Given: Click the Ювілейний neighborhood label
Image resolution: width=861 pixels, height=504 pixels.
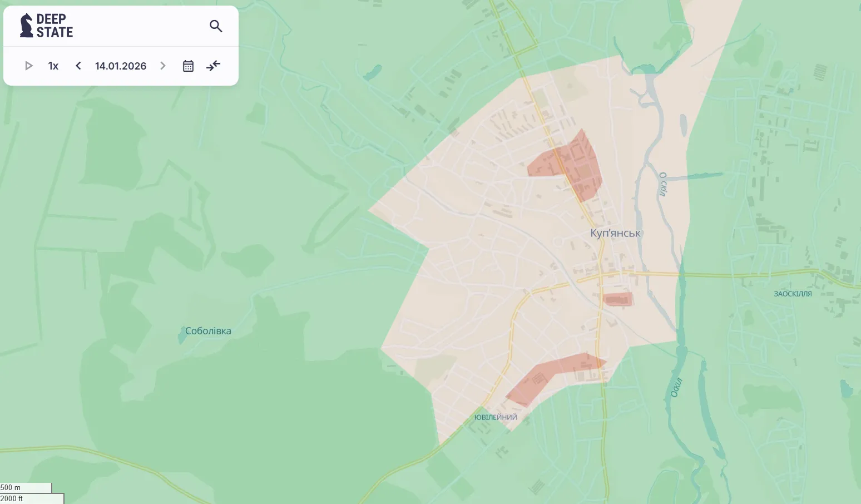Looking at the screenshot, I should click(496, 417).
